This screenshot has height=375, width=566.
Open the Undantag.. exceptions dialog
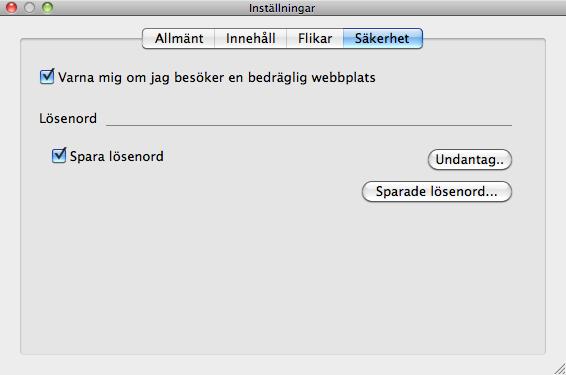pyautogui.click(x=470, y=159)
